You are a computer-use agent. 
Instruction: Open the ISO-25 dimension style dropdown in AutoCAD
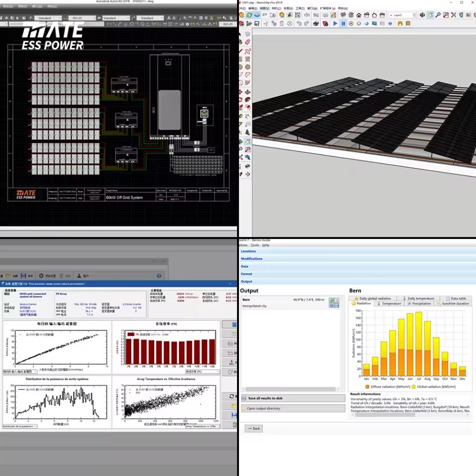tap(79, 18)
